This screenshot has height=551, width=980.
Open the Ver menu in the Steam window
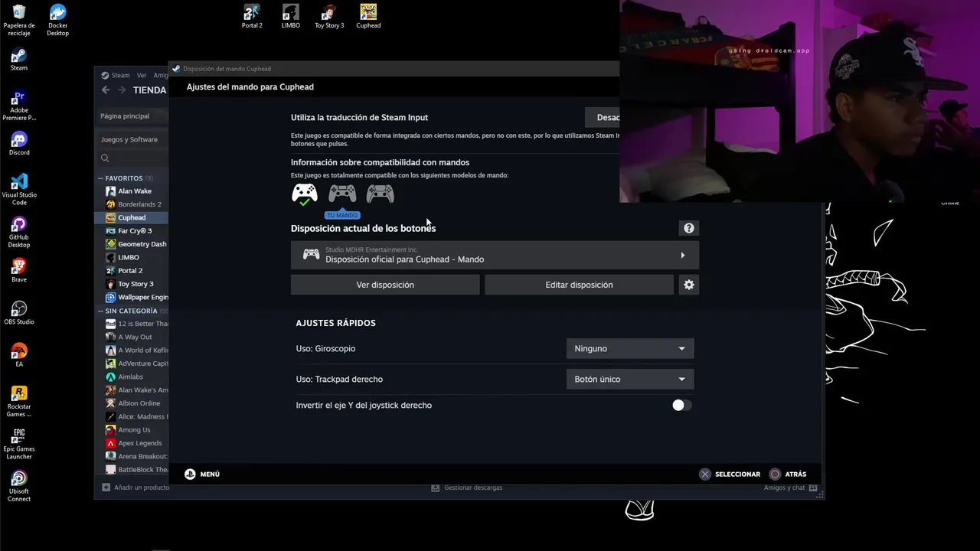pyautogui.click(x=142, y=75)
